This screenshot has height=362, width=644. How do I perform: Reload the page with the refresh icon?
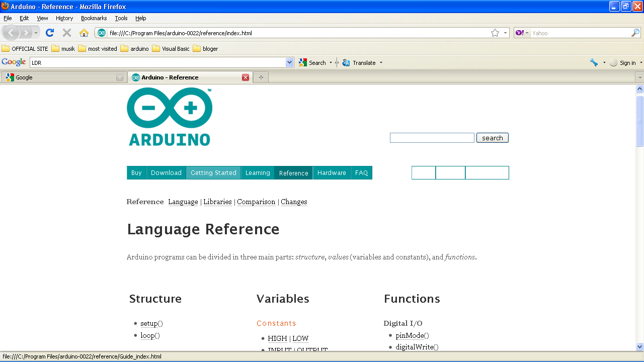click(49, 33)
